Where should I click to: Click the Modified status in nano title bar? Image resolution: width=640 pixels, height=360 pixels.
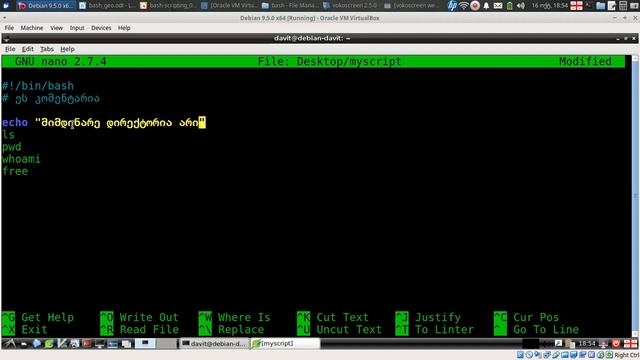[585, 61]
